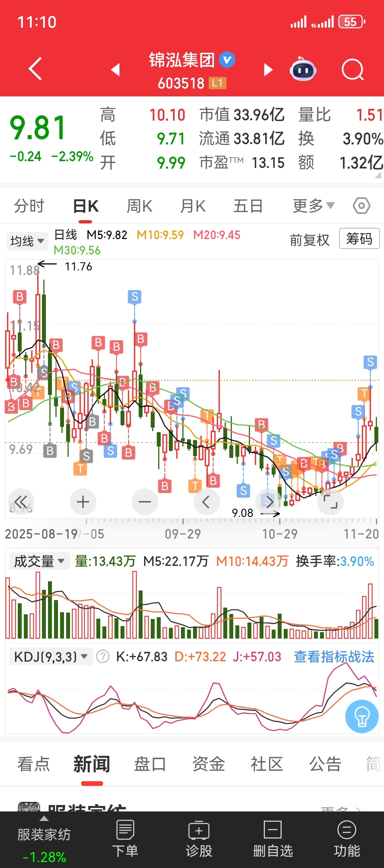Tap current price 9.81
This screenshot has width=384, height=868.
pos(38,128)
